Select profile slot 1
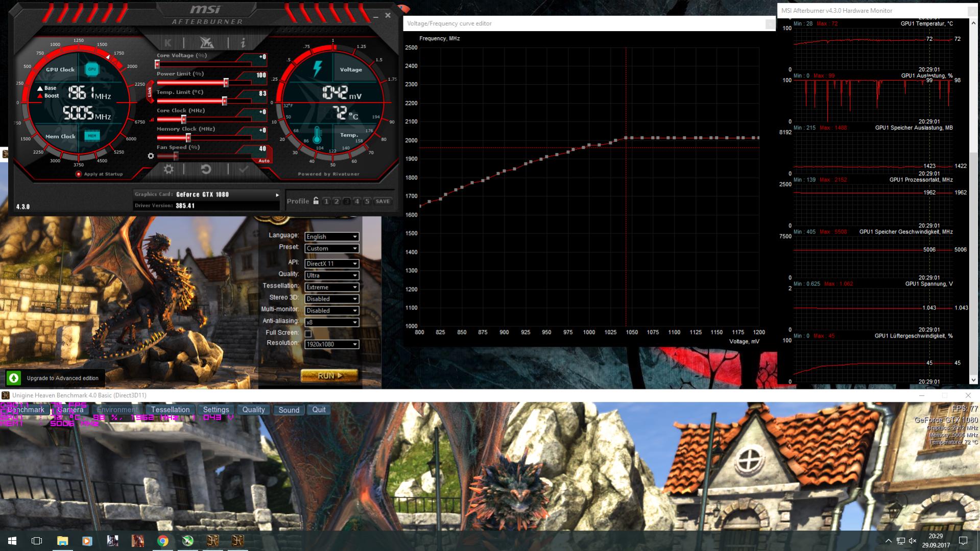The height and width of the screenshot is (551, 980). (x=326, y=201)
